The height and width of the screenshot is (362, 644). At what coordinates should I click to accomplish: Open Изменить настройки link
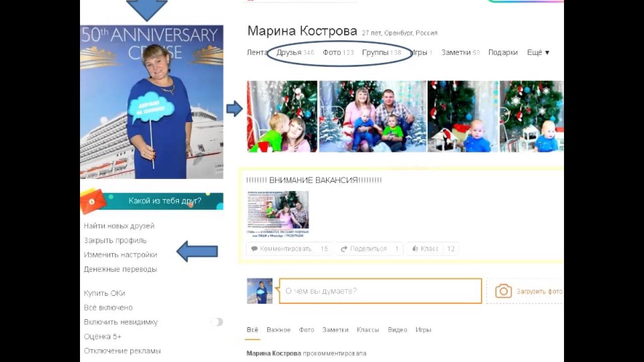coord(120,255)
